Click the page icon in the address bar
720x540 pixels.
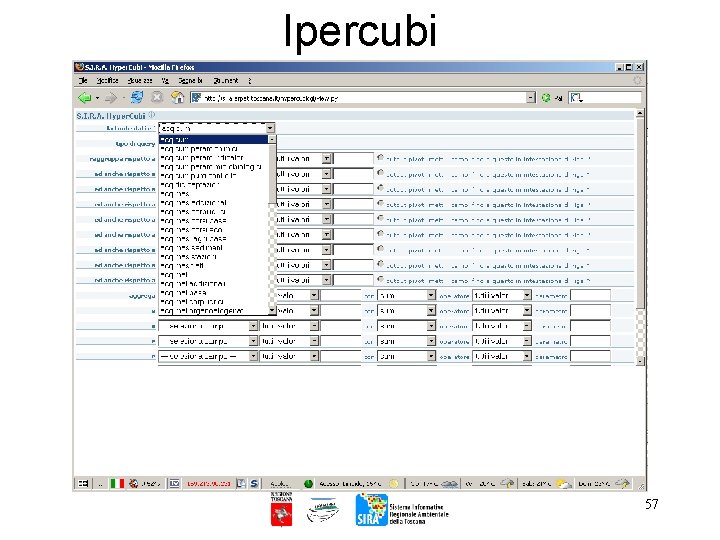tap(196, 98)
